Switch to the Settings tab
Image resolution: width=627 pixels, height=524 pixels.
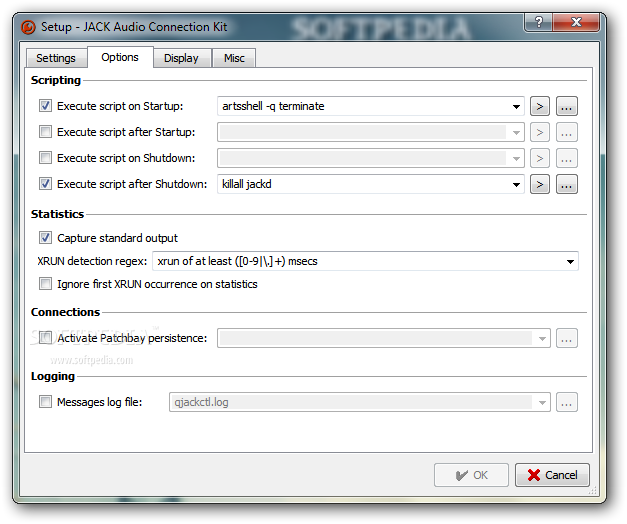tap(56, 58)
